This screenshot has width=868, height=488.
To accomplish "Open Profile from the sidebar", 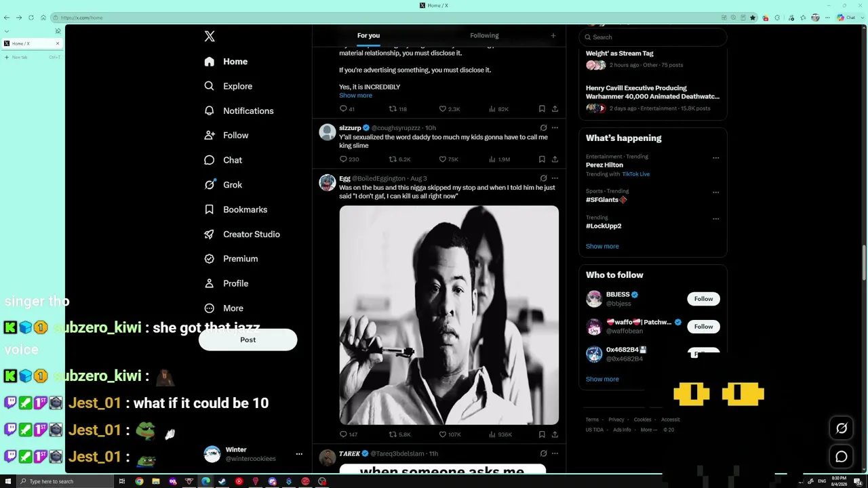I will pos(226,283).
